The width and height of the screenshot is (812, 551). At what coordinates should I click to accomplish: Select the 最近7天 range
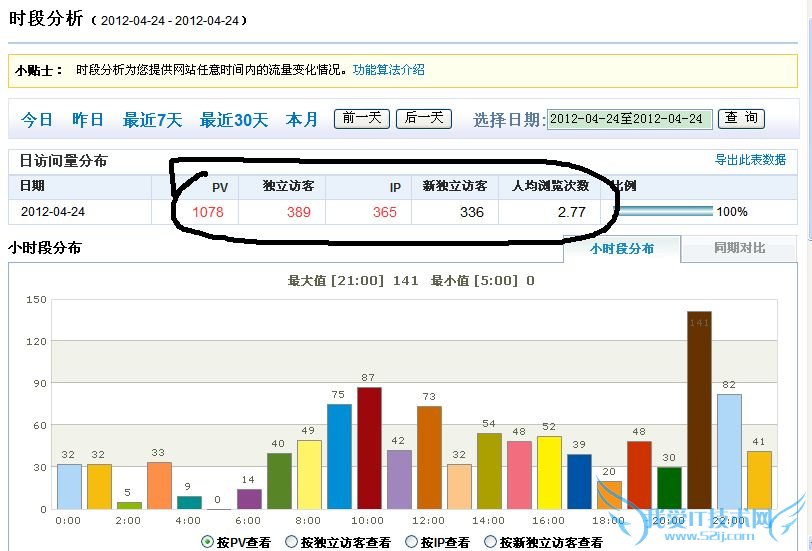[x=152, y=120]
